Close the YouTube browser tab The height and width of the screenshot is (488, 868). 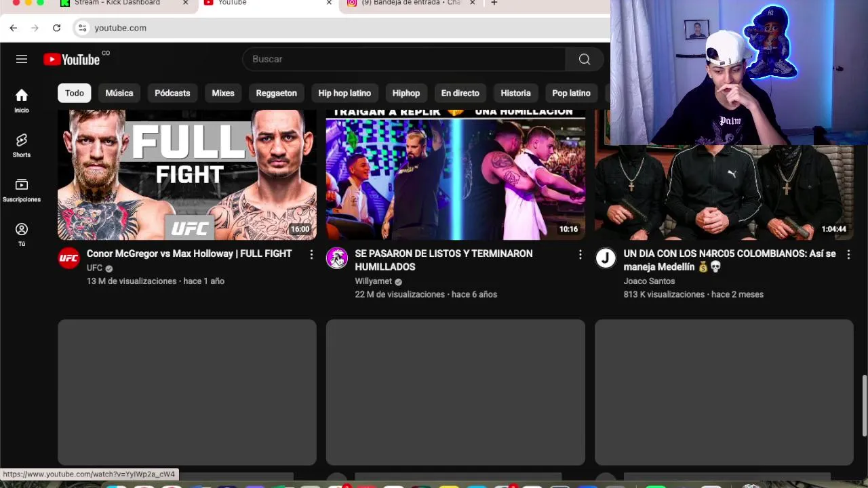329,3
